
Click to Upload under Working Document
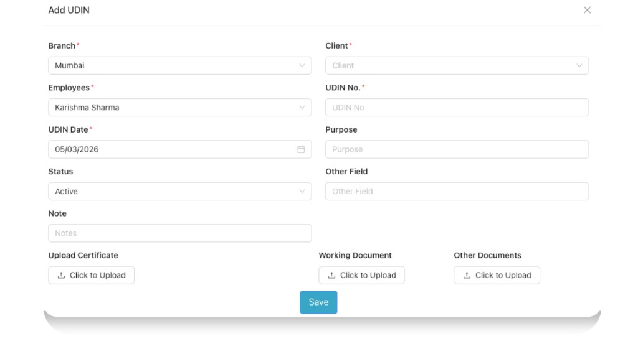361,275
